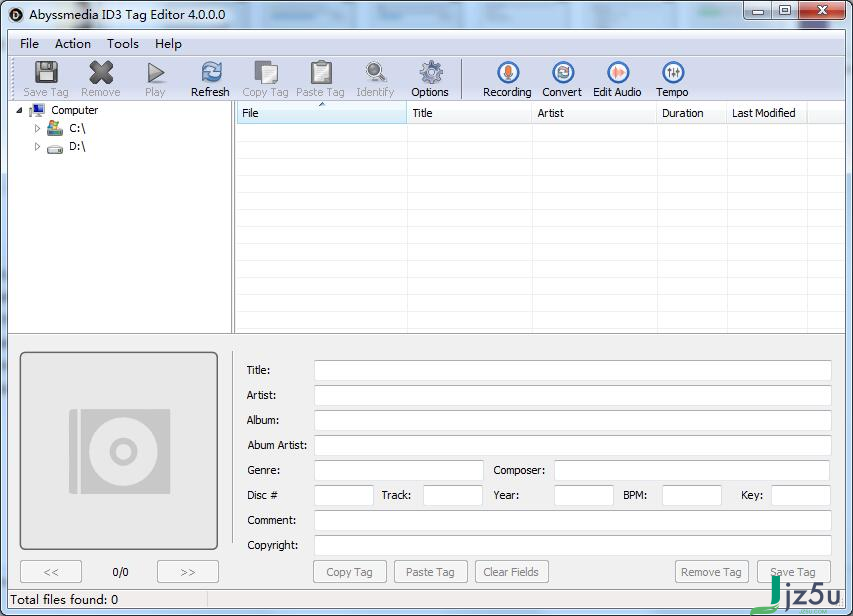
Task: Launch the Recording microphone tool
Action: pyautogui.click(x=508, y=72)
